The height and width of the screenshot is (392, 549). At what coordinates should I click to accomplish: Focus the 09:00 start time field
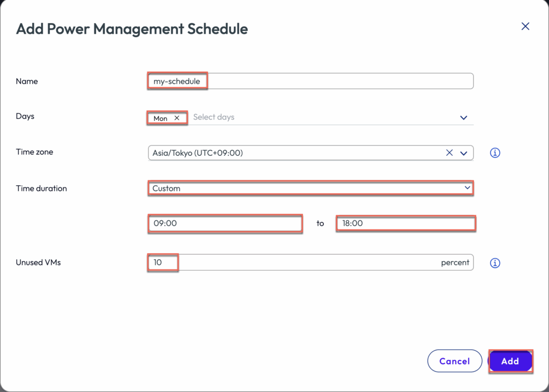pos(225,223)
